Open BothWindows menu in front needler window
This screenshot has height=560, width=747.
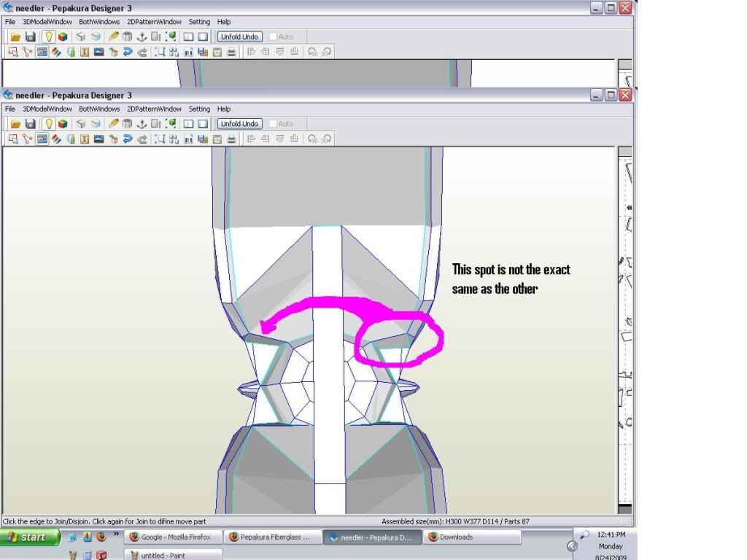tap(99, 109)
